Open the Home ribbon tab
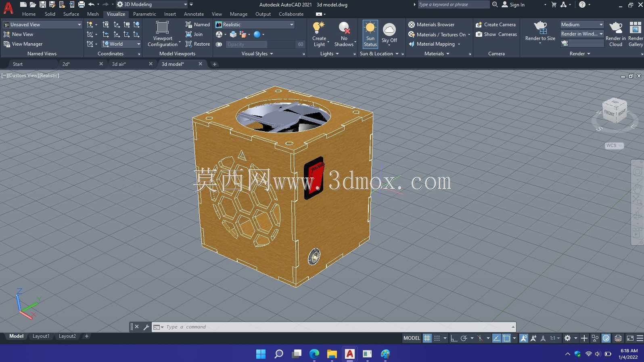The height and width of the screenshot is (362, 644). point(29,14)
